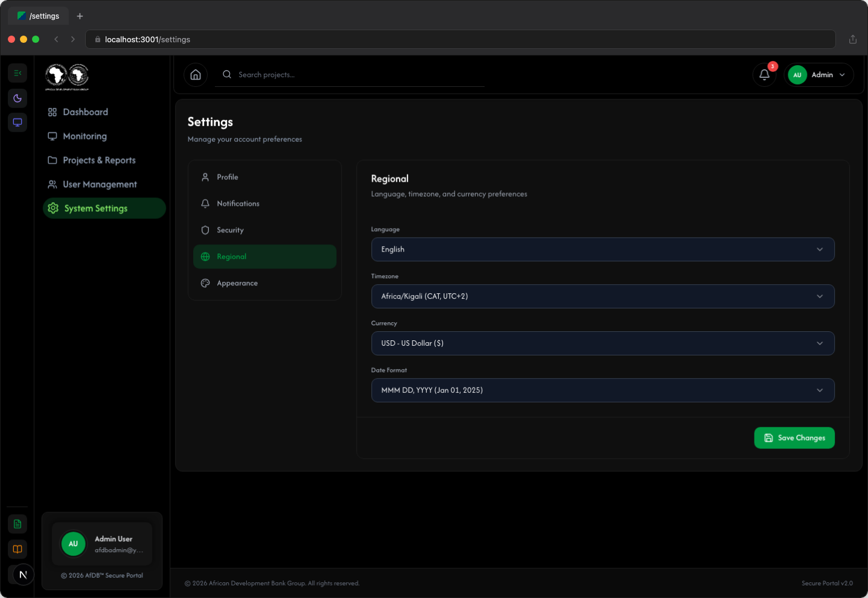This screenshot has width=868, height=598.
Task: Click the Save Changes button
Action: tap(794, 438)
